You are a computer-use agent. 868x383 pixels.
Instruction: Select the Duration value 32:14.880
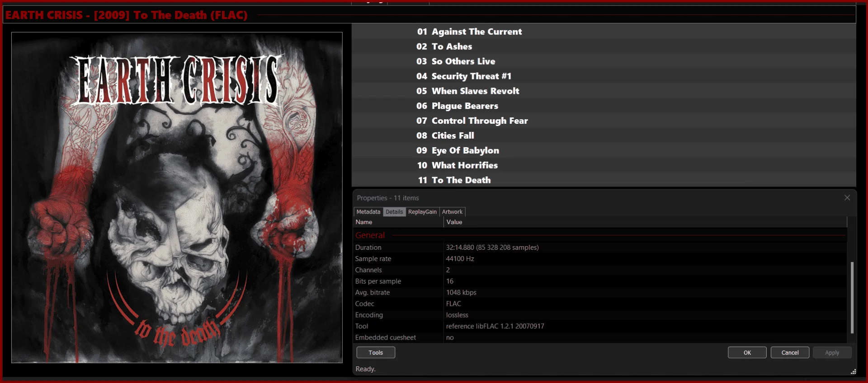click(x=492, y=248)
